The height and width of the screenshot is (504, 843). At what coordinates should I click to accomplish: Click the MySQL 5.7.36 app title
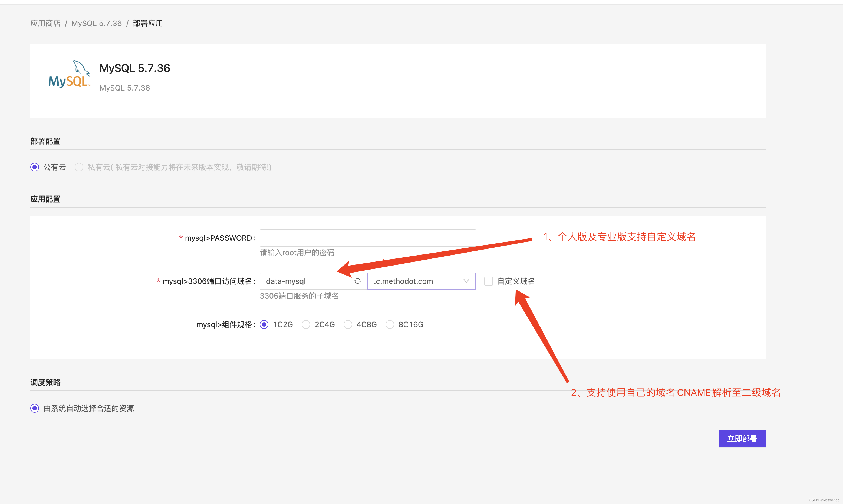(134, 68)
